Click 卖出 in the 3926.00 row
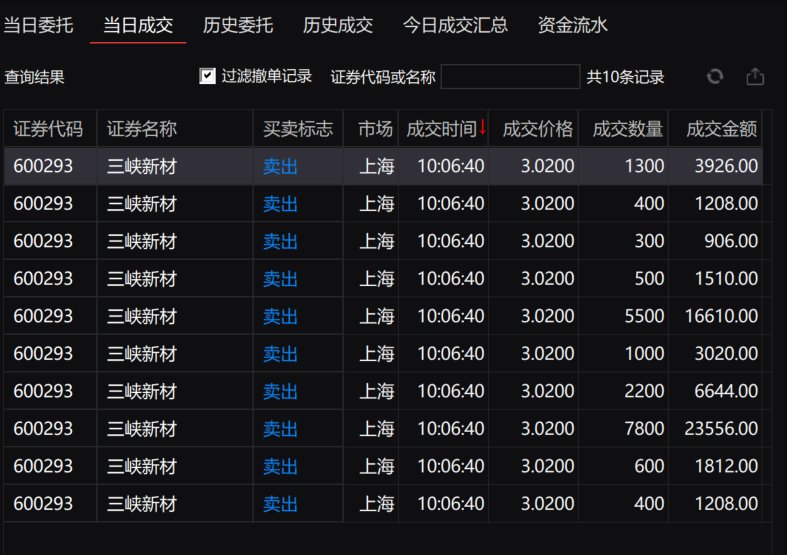Image resolution: width=787 pixels, height=555 pixels. point(281,166)
